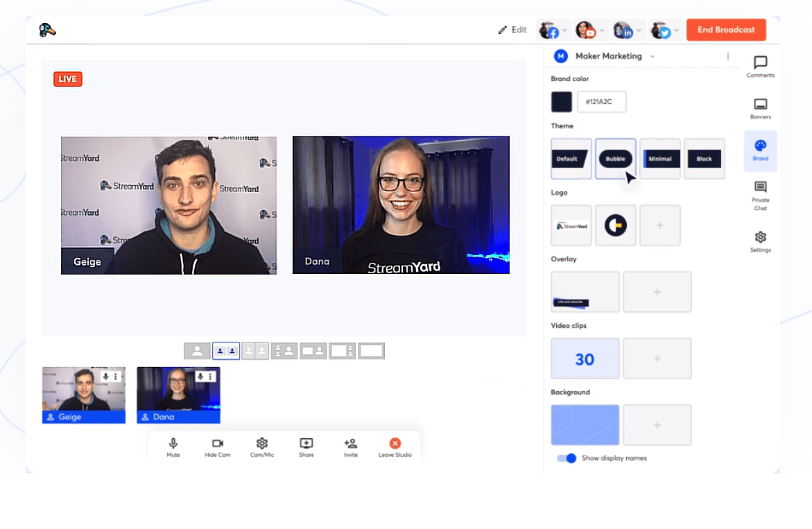The height and width of the screenshot is (529, 812).
Task: Toggle Show display names switch
Action: click(566, 458)
